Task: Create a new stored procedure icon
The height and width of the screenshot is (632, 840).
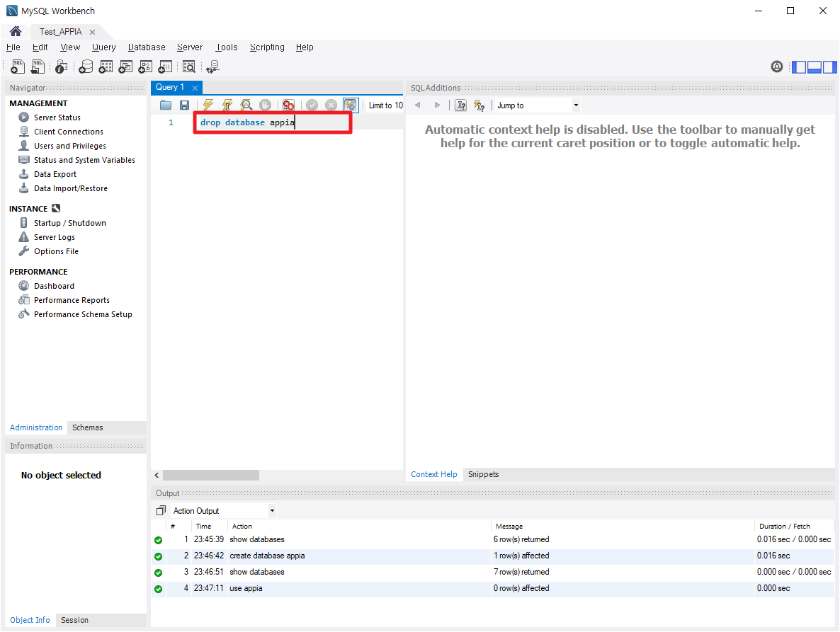Action: coord(145,67)
